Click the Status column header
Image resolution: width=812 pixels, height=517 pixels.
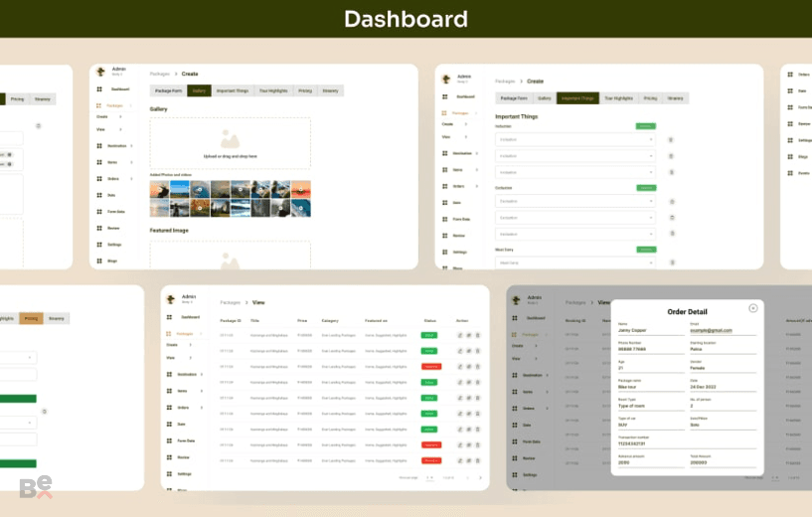429,321
